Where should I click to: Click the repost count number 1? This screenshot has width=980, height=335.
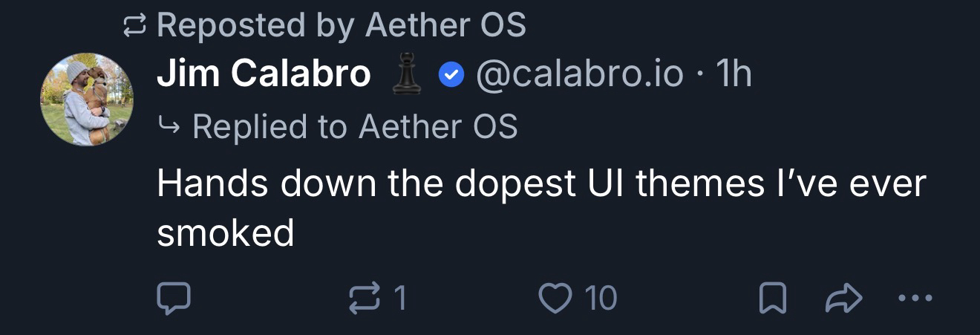point(399,298)
